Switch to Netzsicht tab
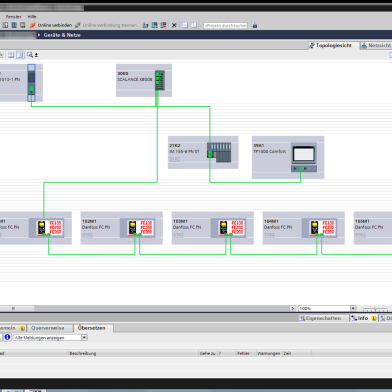392x392 pixels. pyautogui.click(x=376, y=46)
